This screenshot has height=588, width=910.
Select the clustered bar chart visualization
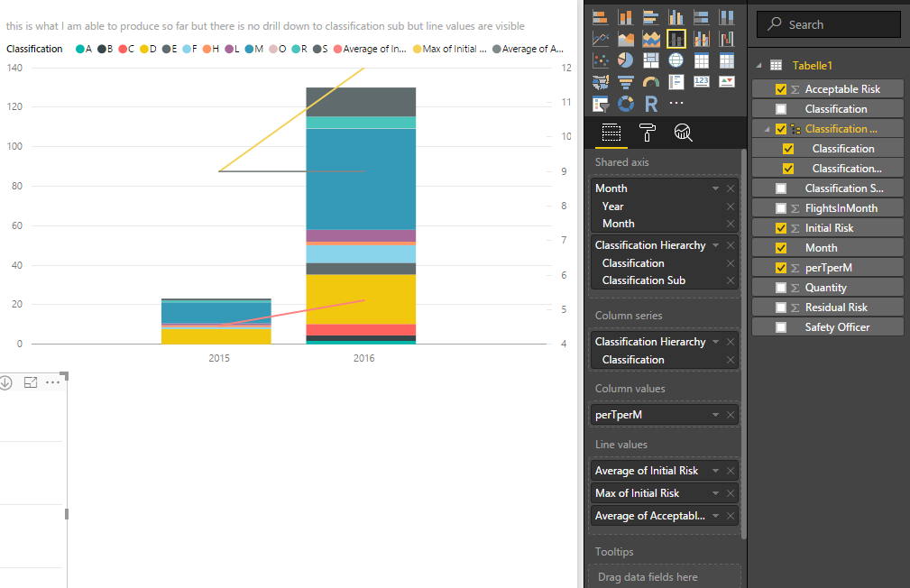coord(650,17)
